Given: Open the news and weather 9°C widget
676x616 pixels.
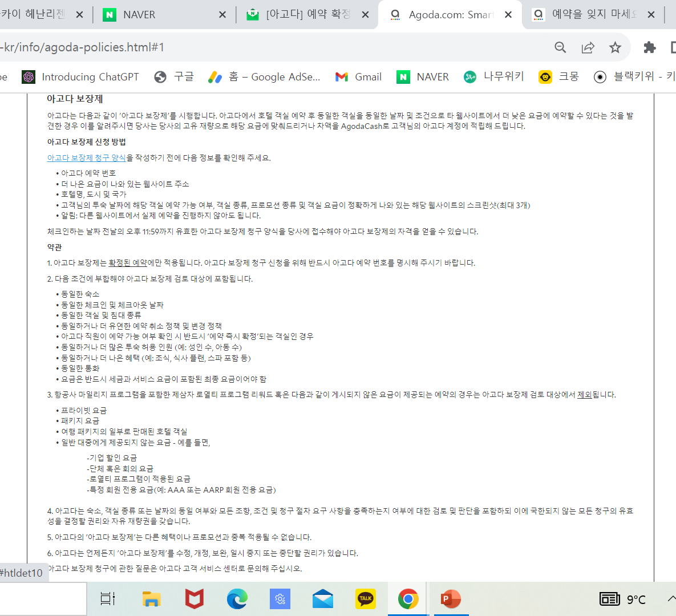Looking at the screenshot, I should 623,599.
